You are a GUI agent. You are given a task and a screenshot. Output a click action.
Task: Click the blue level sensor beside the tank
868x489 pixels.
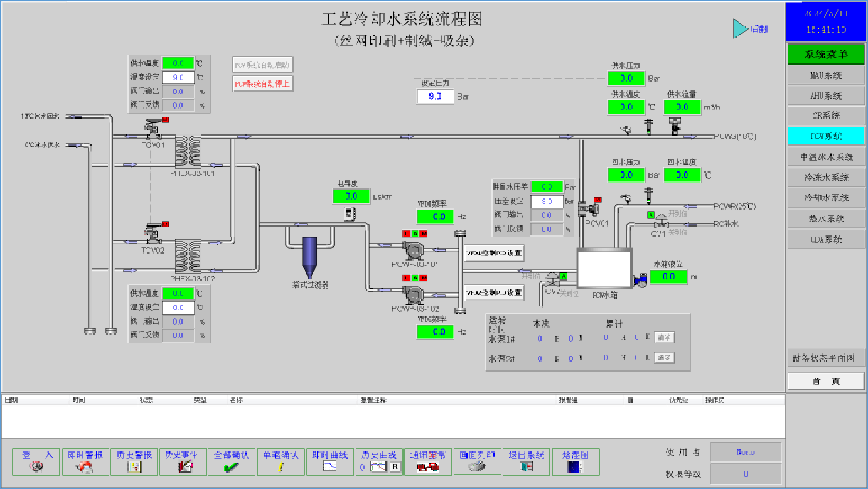[x=640, y=279]
